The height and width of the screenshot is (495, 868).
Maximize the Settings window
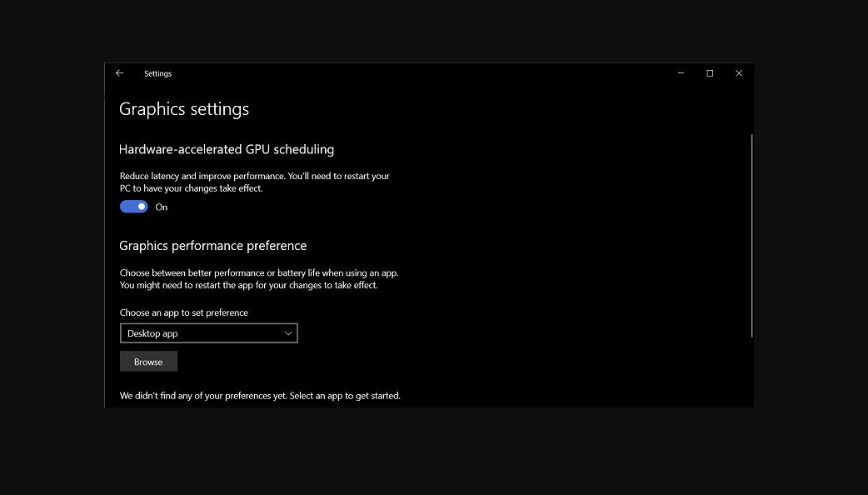click(710, 73)
